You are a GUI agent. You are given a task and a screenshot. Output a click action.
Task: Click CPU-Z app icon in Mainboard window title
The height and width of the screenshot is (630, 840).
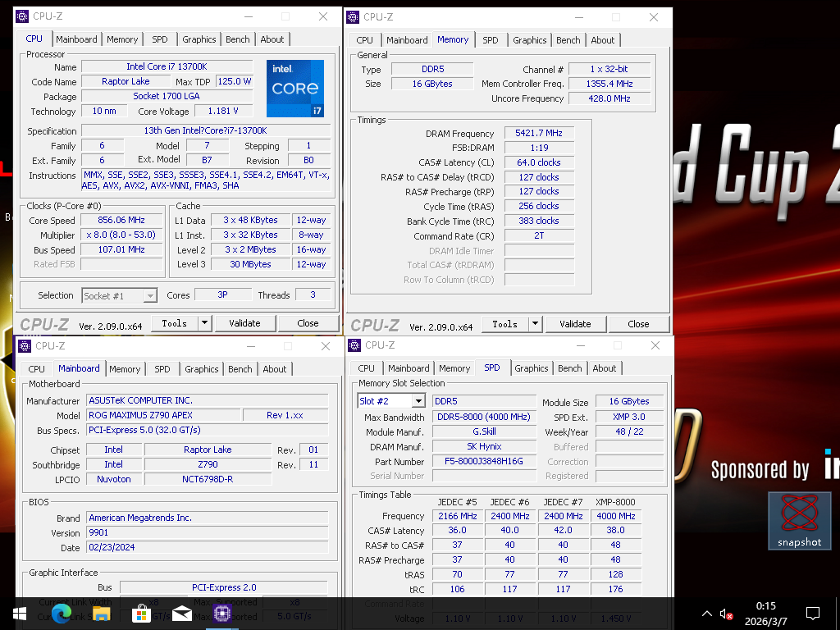click(x=25, y=346)
